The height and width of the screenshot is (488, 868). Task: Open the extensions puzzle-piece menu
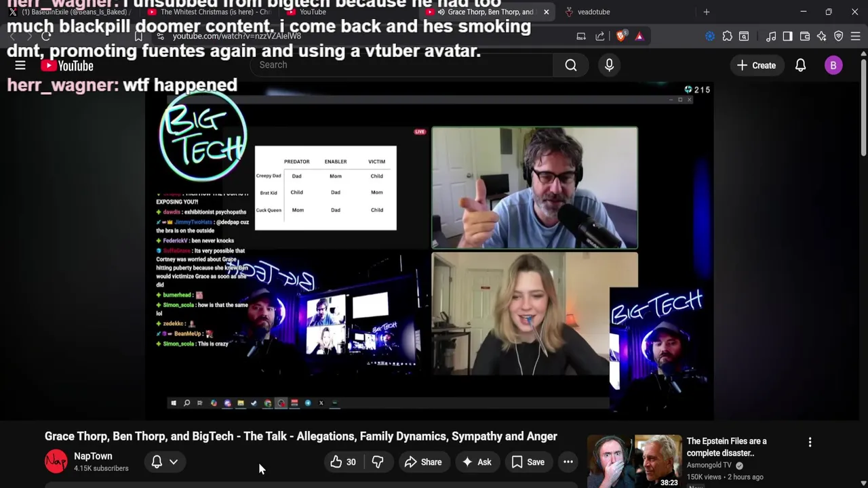[727, 36]
